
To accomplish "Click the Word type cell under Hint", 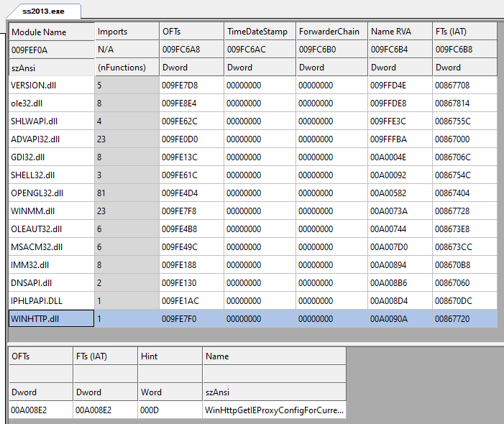I will pyautogui.click(x=170, y=392).
